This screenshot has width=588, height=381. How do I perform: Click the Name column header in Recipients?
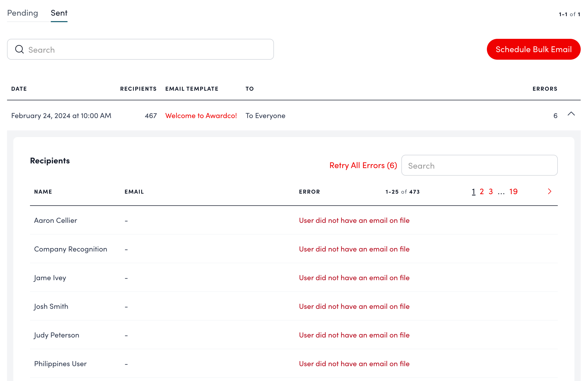tap(43, 192)
